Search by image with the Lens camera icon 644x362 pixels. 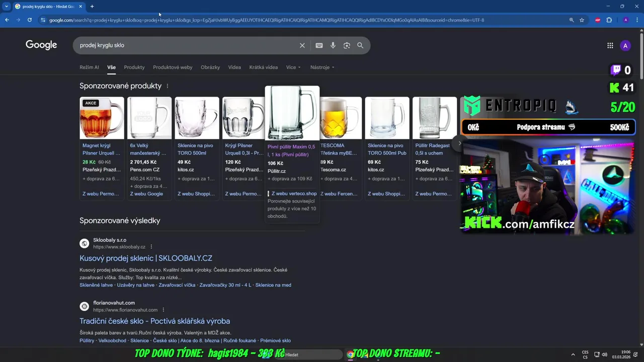pyautogui.click(x=347, y=45)
